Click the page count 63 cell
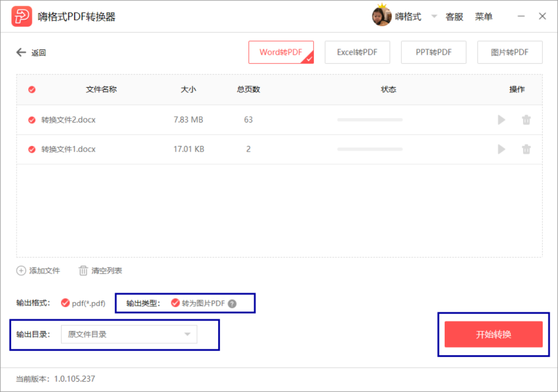The image size is (558, 392). click(x=248, y=120)
